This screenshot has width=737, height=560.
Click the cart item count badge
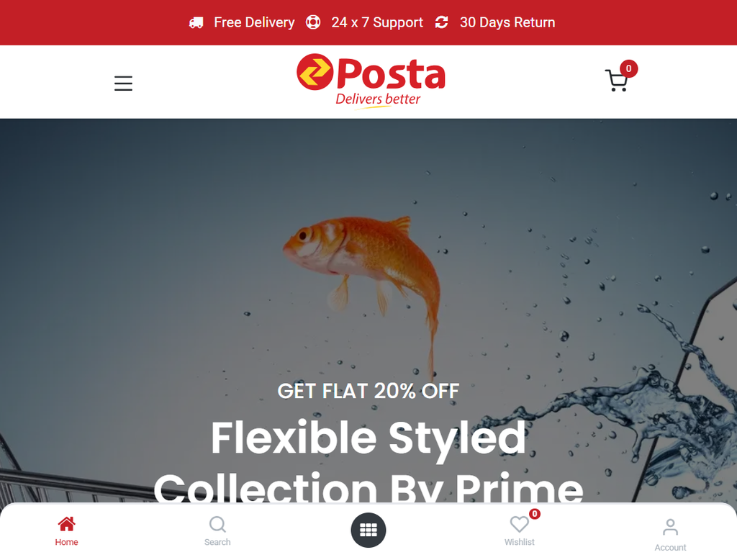[628, 68]
